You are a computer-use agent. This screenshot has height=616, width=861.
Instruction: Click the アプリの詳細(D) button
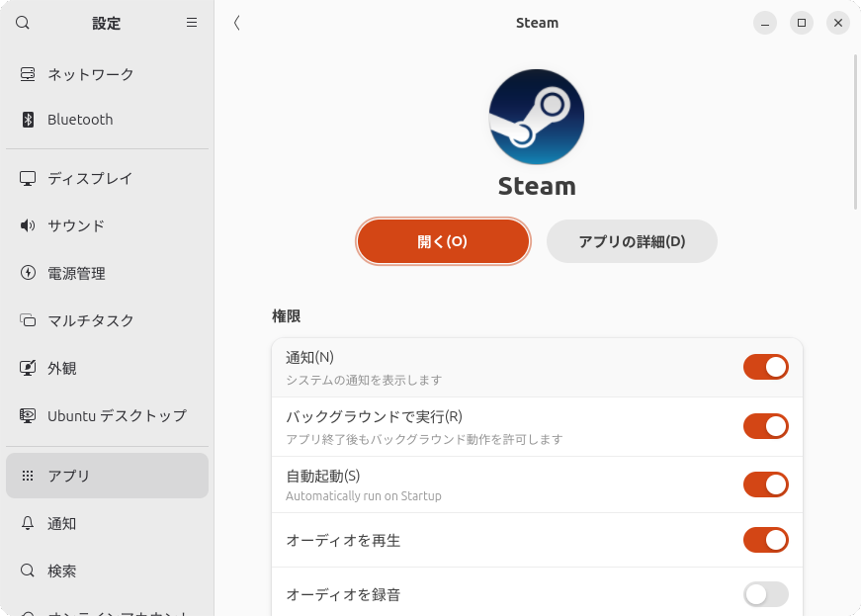tap(632, 241)
